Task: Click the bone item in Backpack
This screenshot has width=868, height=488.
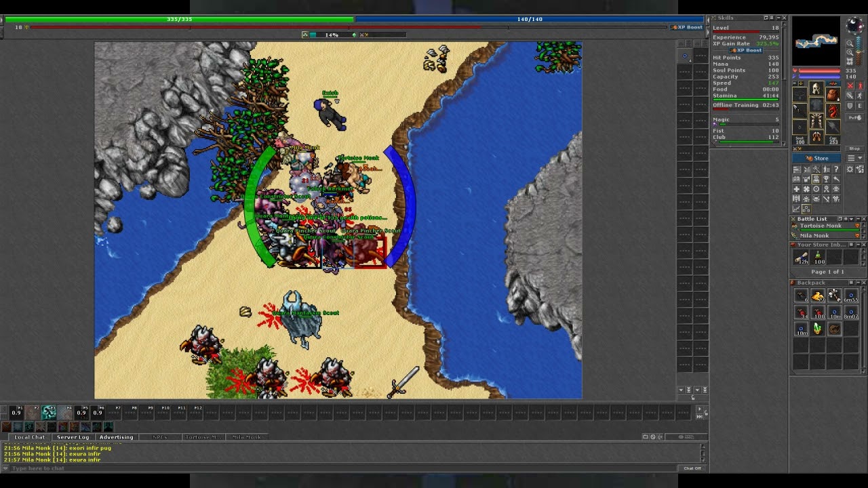Action: 834,296
